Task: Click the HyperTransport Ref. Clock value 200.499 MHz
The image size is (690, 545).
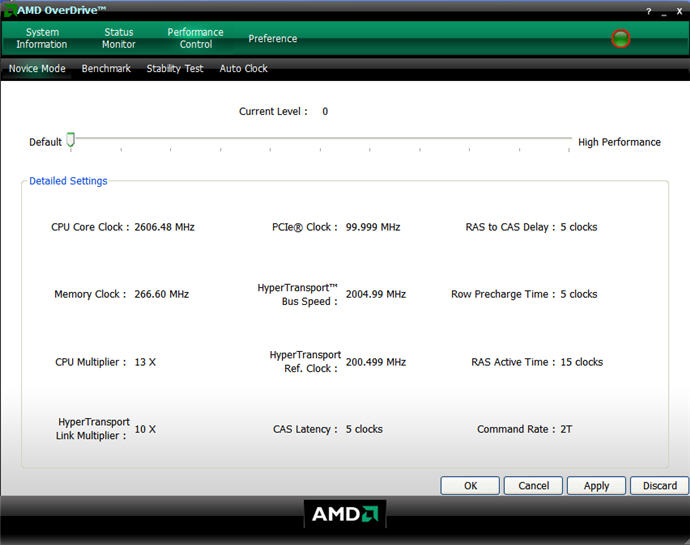Action: [x=376, y=362]
